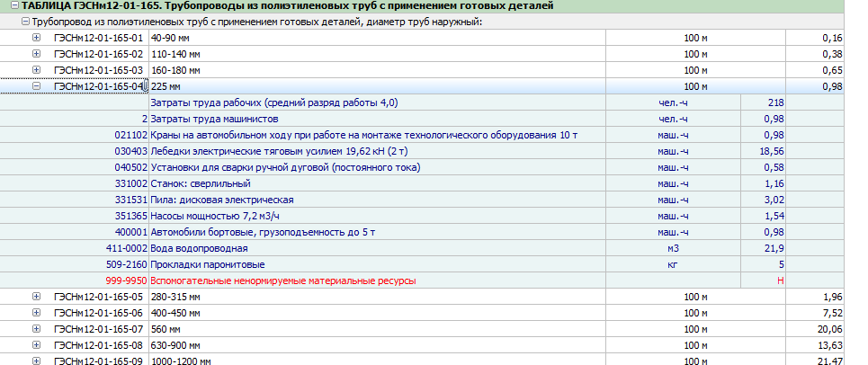
Task: Expand row ГЭСНм12-01-165-03
Action: tap(37, 70)
